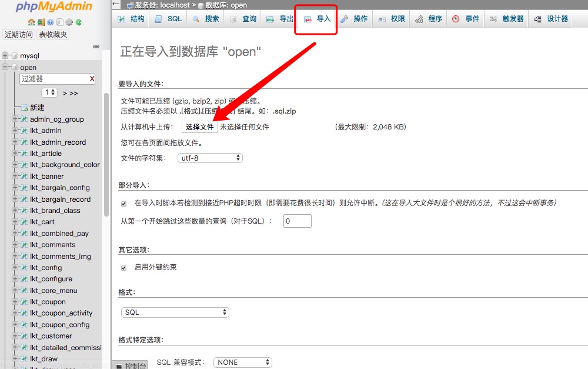Click the table icon for lkt_coupon

point(24,301)
